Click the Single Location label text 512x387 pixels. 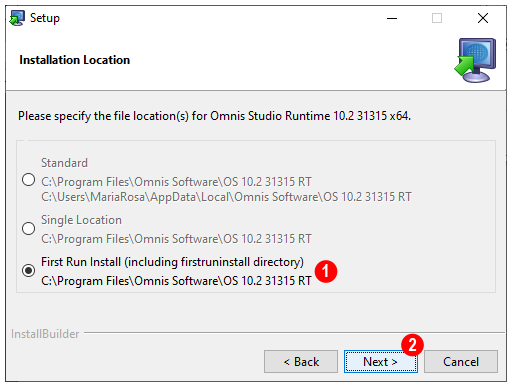coord(81,220)
